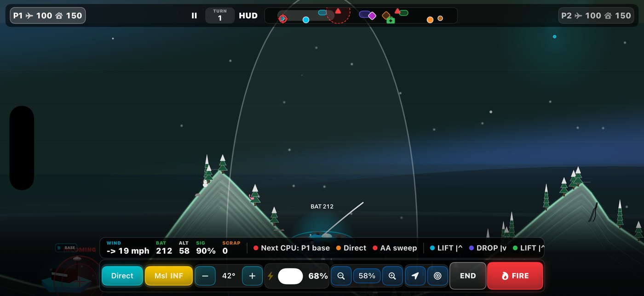This screenshot has width=644, height=296.
Task: Open the Turn 1 counter
Action: pos(220,16)
